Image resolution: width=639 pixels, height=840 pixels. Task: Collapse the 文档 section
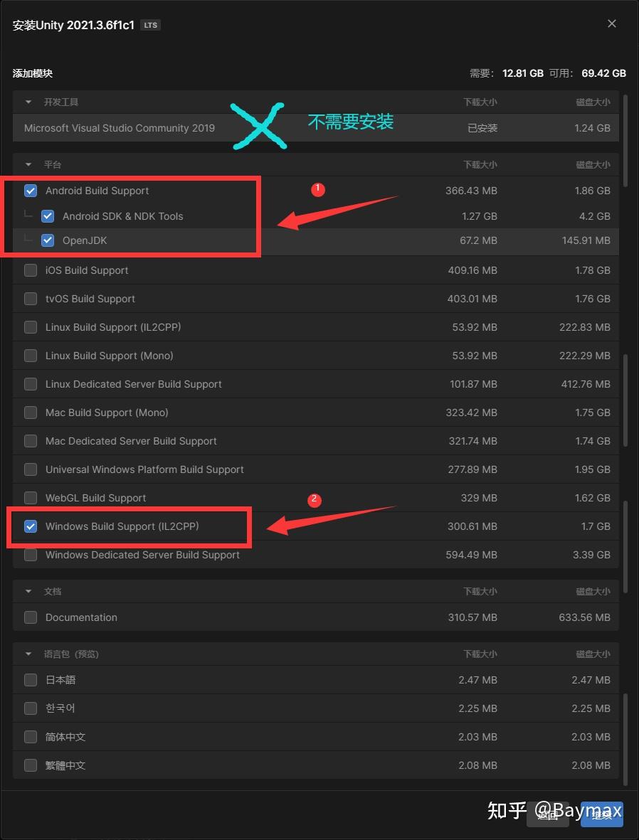tap(28, 592)
